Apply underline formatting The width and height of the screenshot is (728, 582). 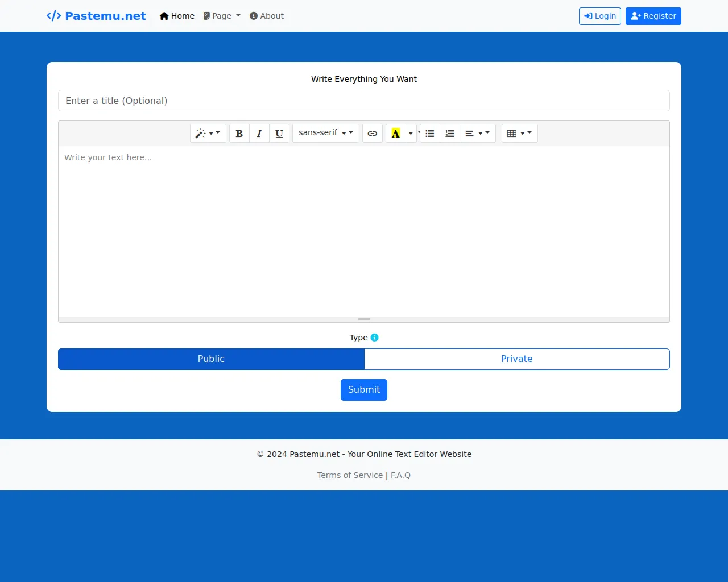(279, 134)
